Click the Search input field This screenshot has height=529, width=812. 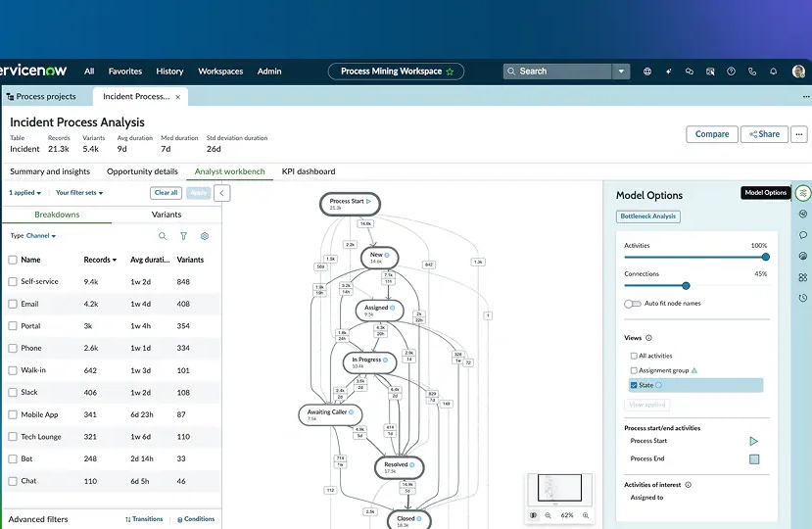[x=557, y=72]
